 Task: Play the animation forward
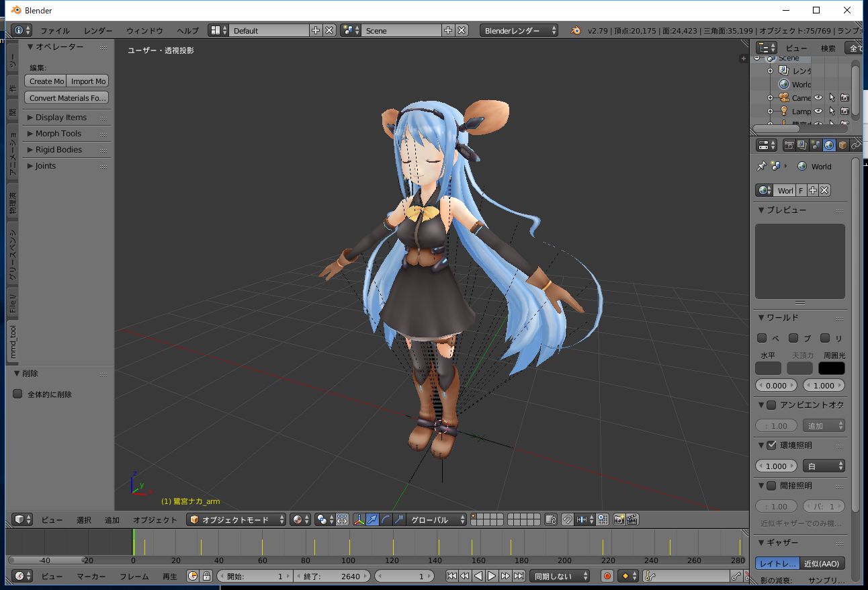tap(492, 576)
